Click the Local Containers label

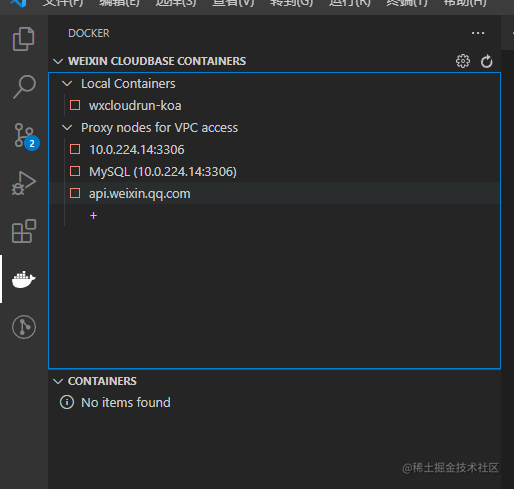click(x=128, y=83)
